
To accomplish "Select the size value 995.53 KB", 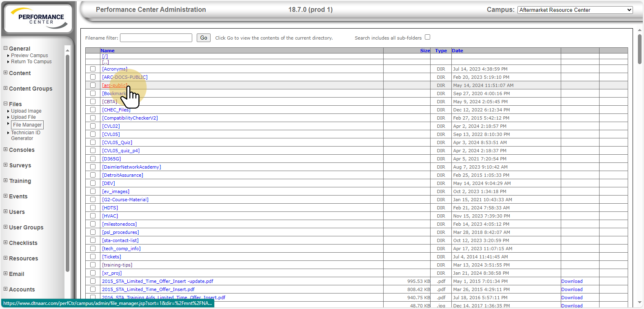I will 418,281.
